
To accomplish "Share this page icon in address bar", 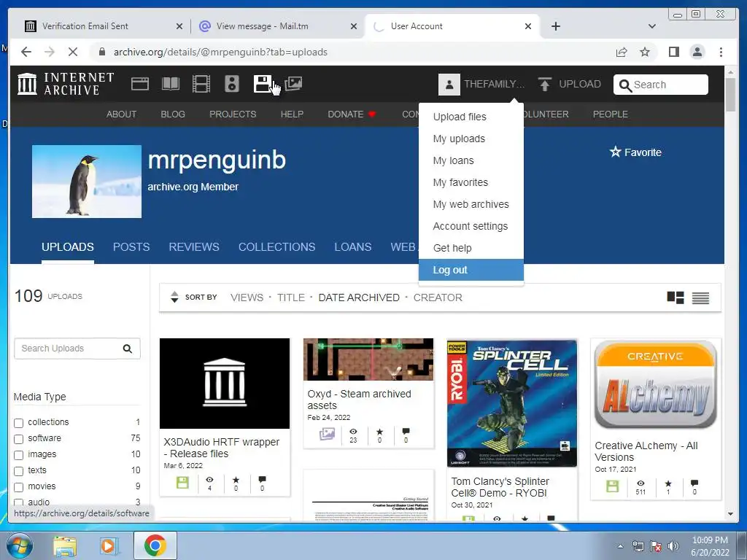I will (622, 52).
